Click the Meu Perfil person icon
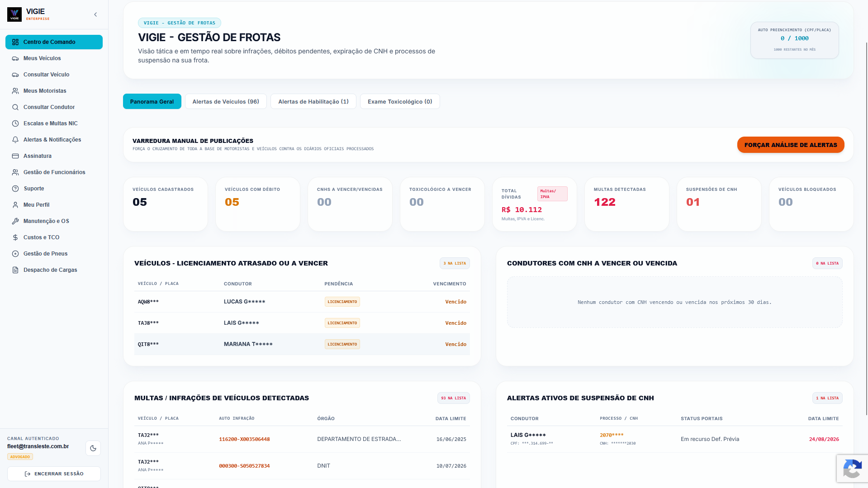Image resolution: width=868 pixels, height=488 pixels. [15, 205]
